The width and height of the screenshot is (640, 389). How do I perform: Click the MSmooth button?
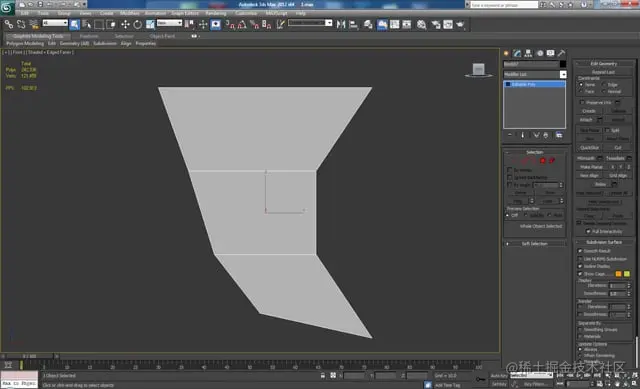(x=586, y=158)
